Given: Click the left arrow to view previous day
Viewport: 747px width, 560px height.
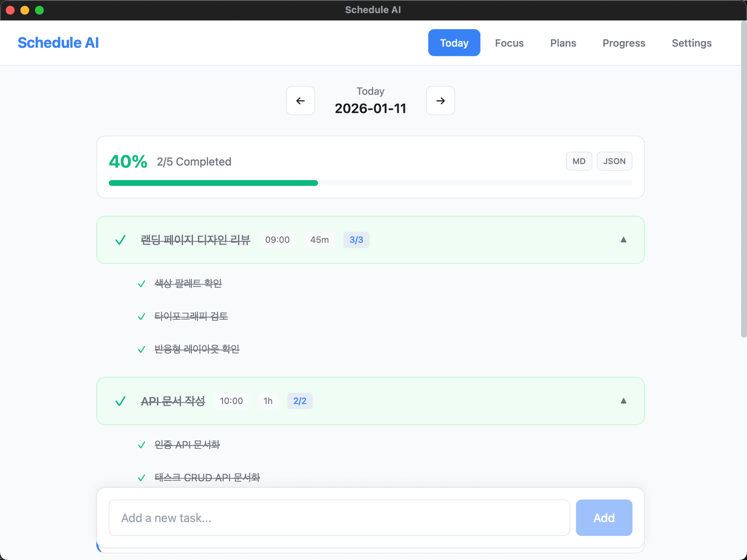Looking at the screenshot, I should tap(300, 101).
